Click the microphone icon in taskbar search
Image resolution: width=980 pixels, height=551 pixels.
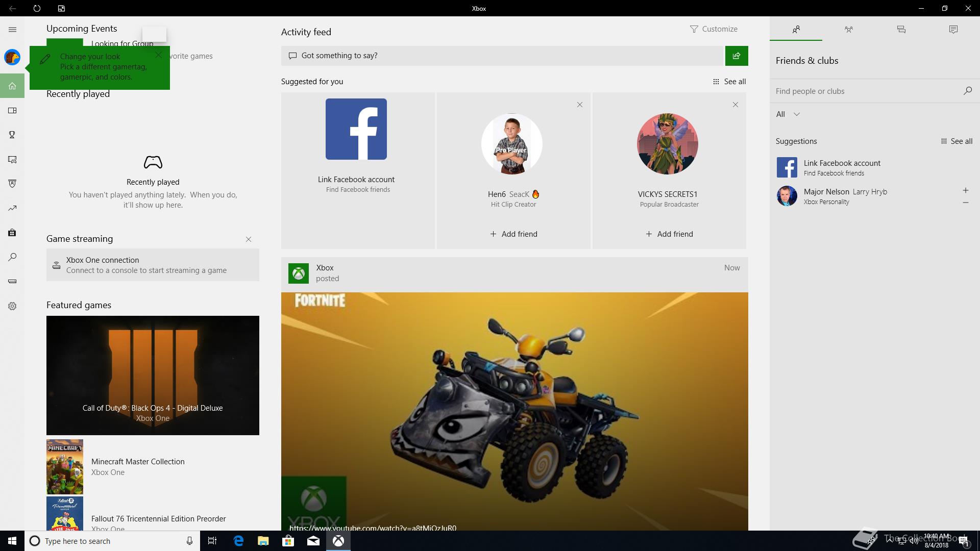pos(189,541)
